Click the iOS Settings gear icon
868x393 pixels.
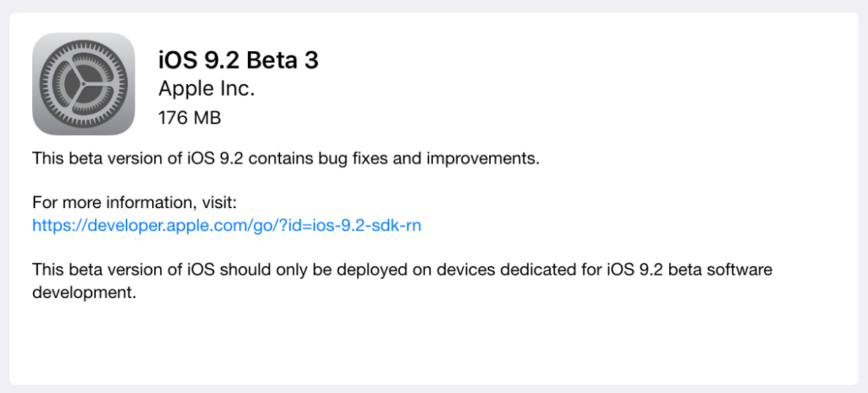83,84
